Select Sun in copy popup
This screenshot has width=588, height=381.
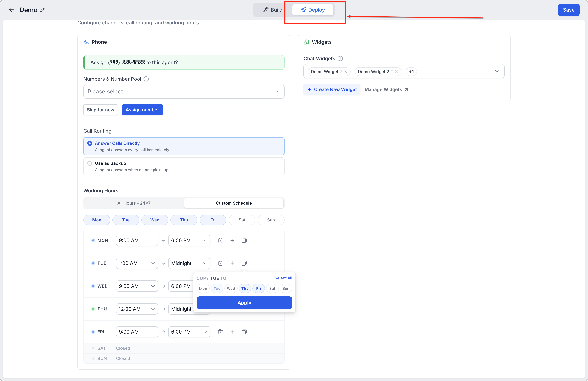pyautogui.click(x=286, y=288)
